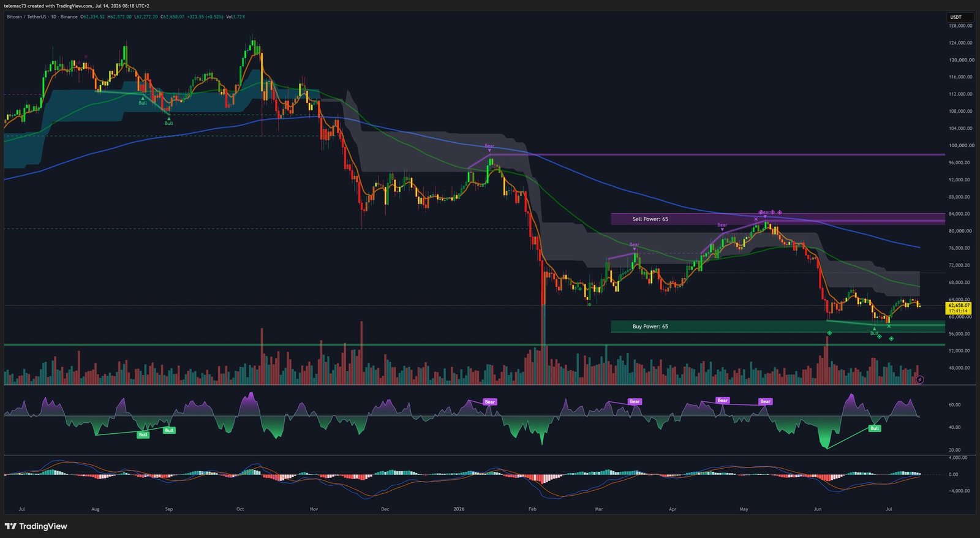This screenshot has width=980, height=538.
Task: Click the Apr time axis label
Action: [673, 509]
